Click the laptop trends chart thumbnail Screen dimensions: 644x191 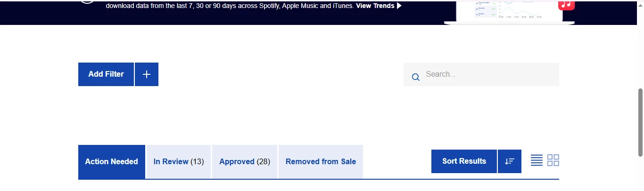(509, 11)
